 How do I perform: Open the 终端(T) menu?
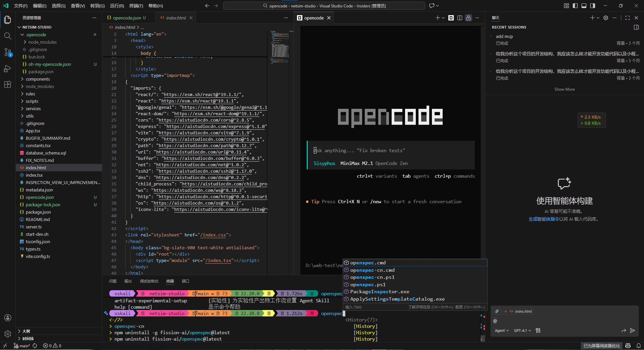tap(136, 6)
